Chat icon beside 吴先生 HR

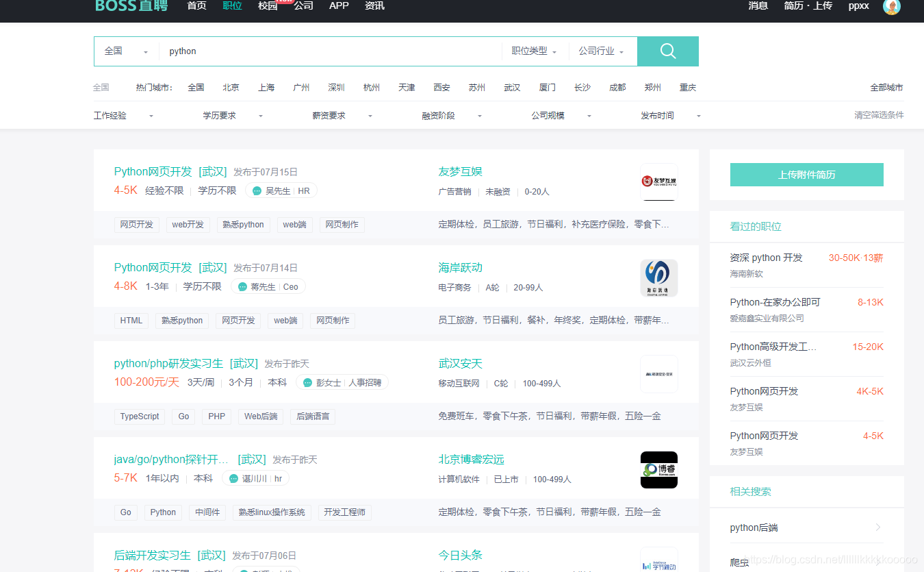point(257,191)
